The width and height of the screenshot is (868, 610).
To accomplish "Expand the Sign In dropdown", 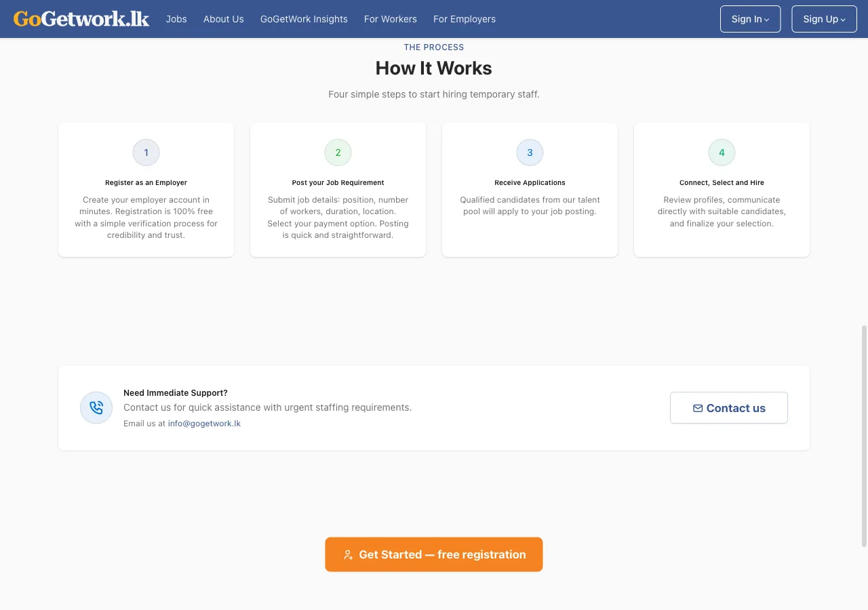I will [x=750, y=19].
